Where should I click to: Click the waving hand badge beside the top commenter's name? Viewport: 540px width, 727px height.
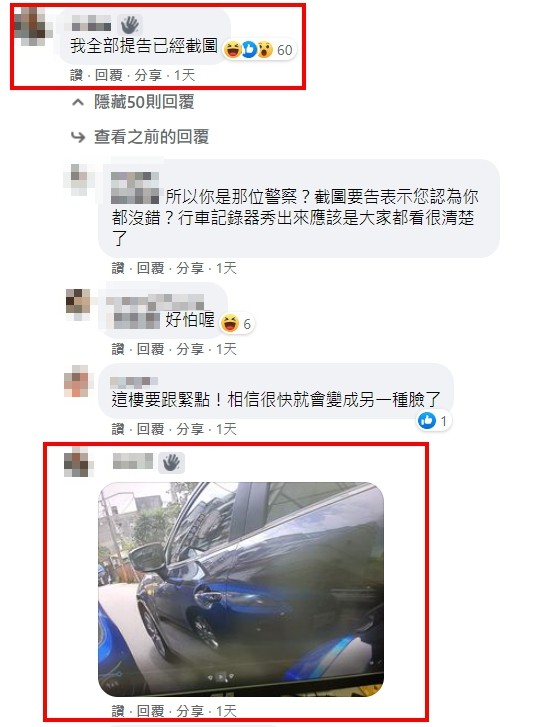point(130,24)
